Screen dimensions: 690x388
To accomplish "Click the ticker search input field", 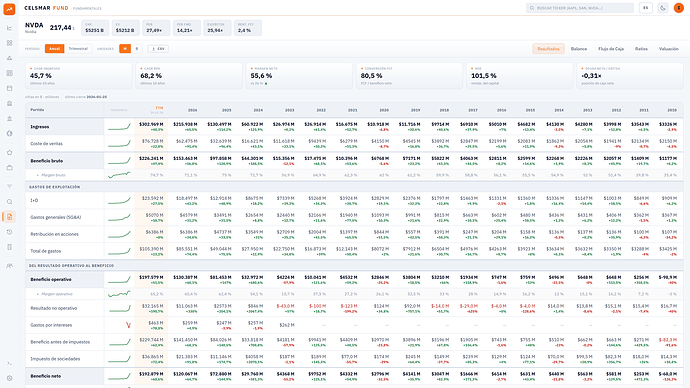I will [x=580, y=8].
